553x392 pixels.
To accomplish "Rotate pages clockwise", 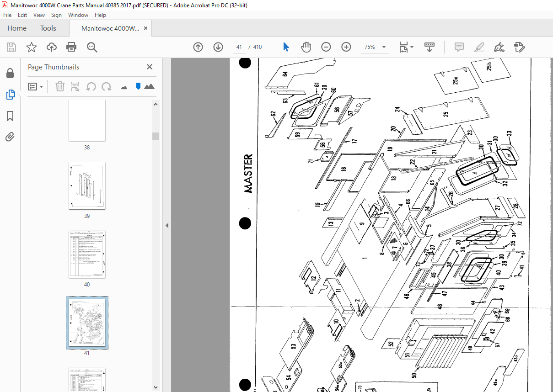I will click(x=107, y=86).
